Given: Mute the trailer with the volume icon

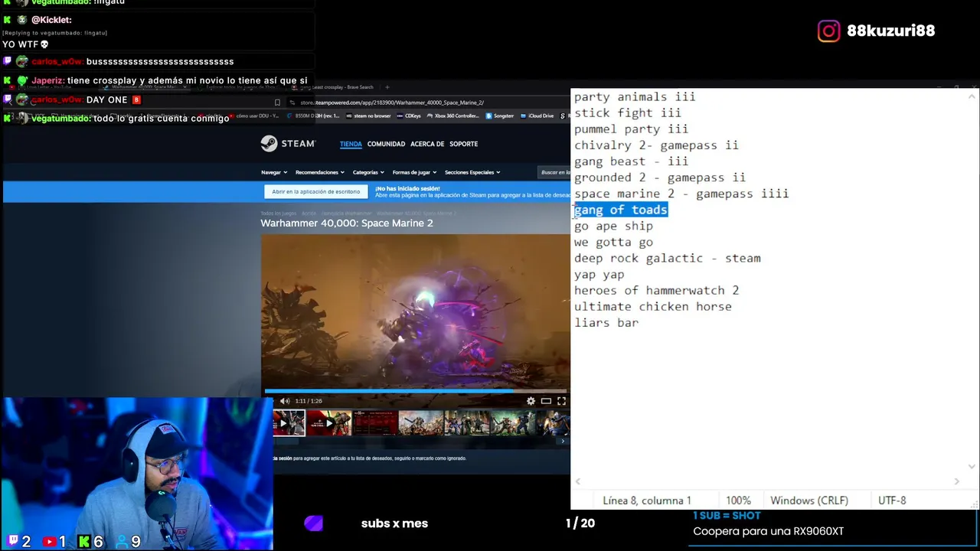Looking at the screenshot, I should [x=285, y=401].
